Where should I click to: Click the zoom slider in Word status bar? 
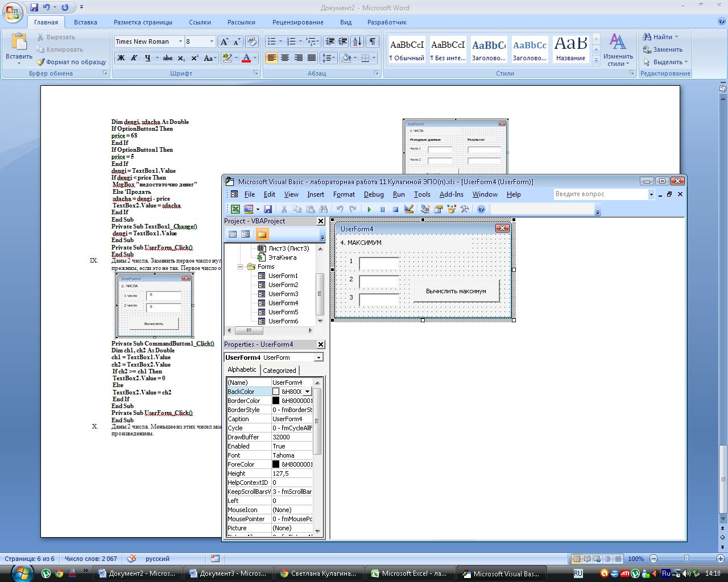coord(686,559)
